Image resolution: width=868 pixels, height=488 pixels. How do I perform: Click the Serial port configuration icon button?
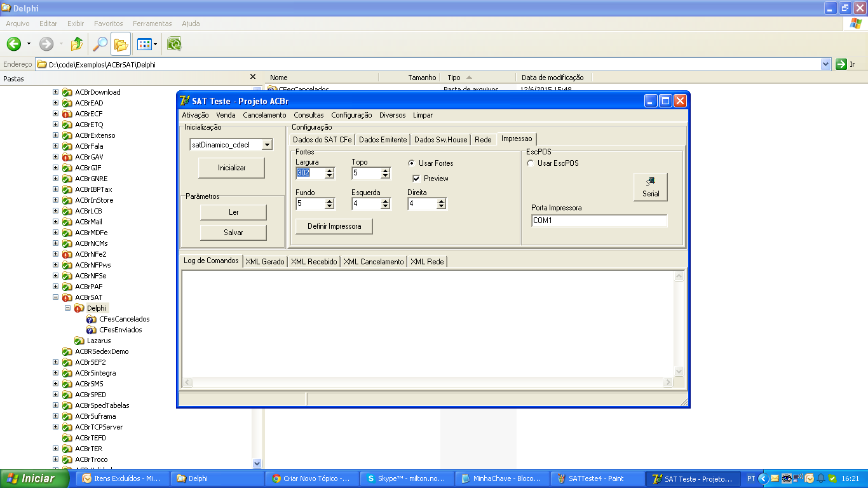pos(651,187)
